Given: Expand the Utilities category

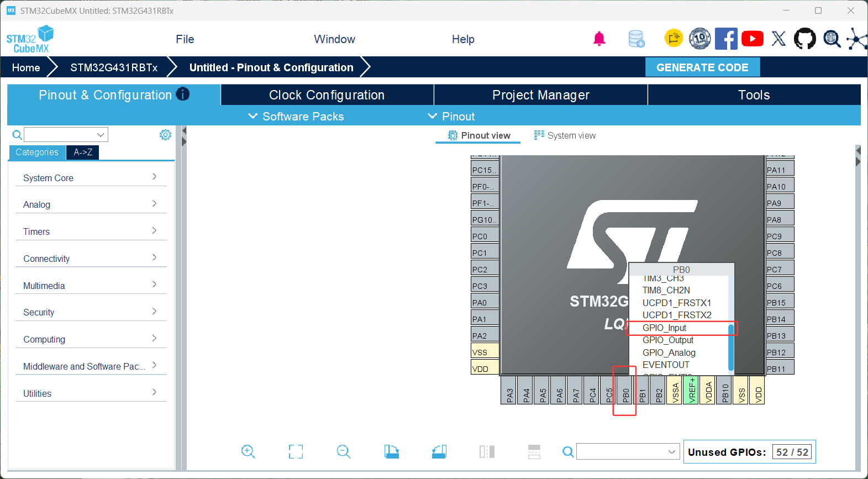Looking at the screenshot, I should pyautogui.click(x=91, y=393).
